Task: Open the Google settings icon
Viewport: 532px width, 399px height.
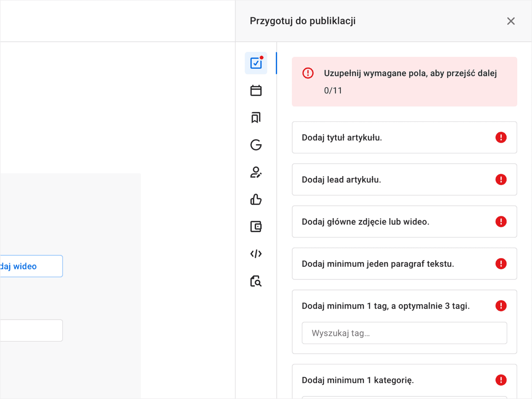Action: (256, 145)
